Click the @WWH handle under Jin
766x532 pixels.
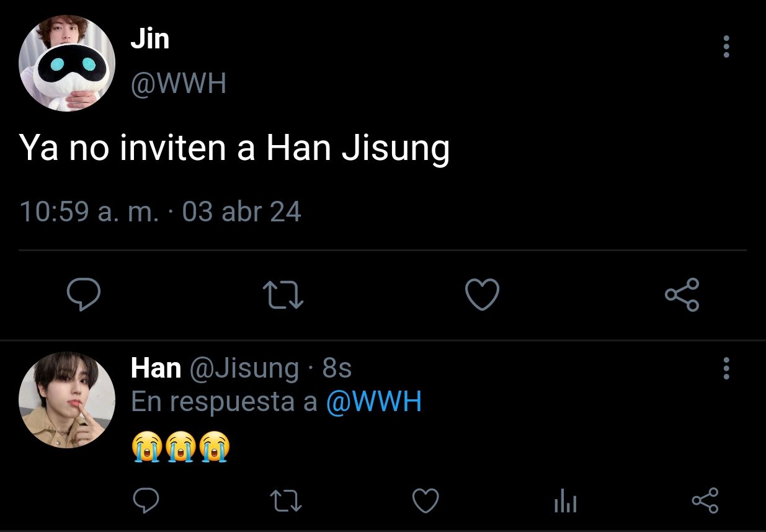tap(179, 84)
